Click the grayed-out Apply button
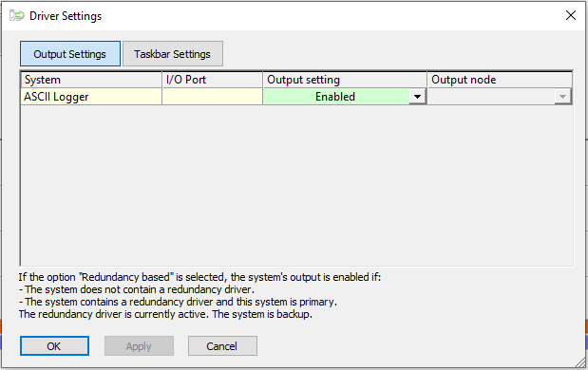This screenshot has height=370, width=588. click(139, 345)
